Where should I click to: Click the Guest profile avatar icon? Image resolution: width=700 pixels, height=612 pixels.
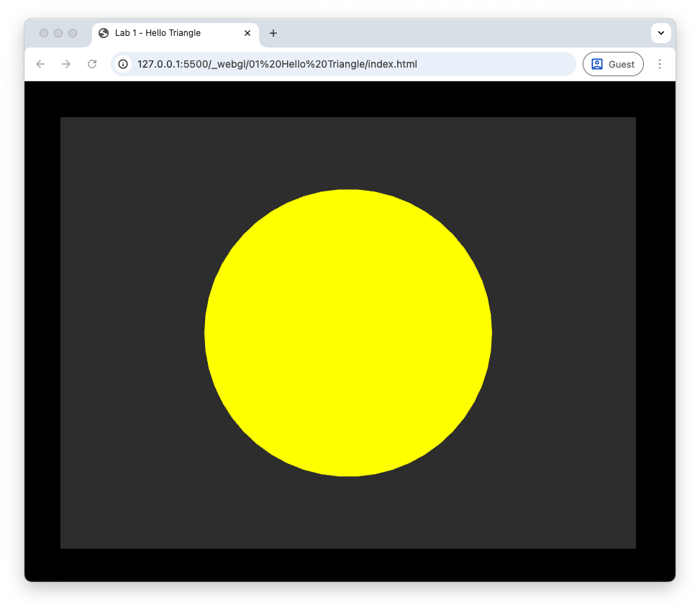[x=596, y=64]
